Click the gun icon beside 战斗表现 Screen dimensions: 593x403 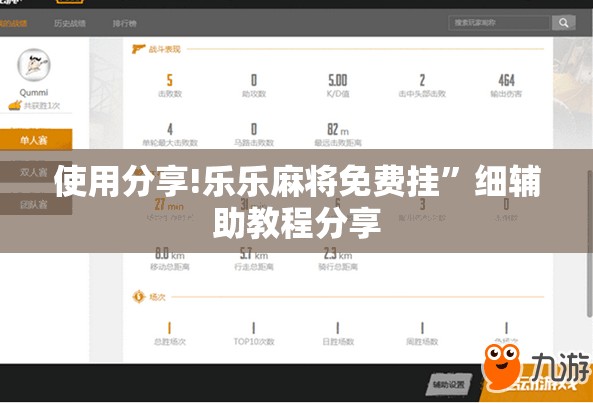coord(138,49)
